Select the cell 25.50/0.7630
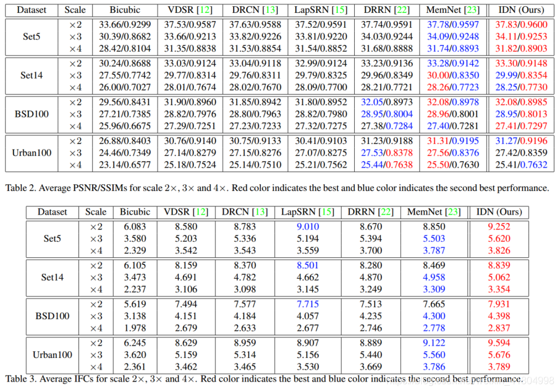Image resolution: width=560 pixels, height=392 pixels. (x=453, y=165)
